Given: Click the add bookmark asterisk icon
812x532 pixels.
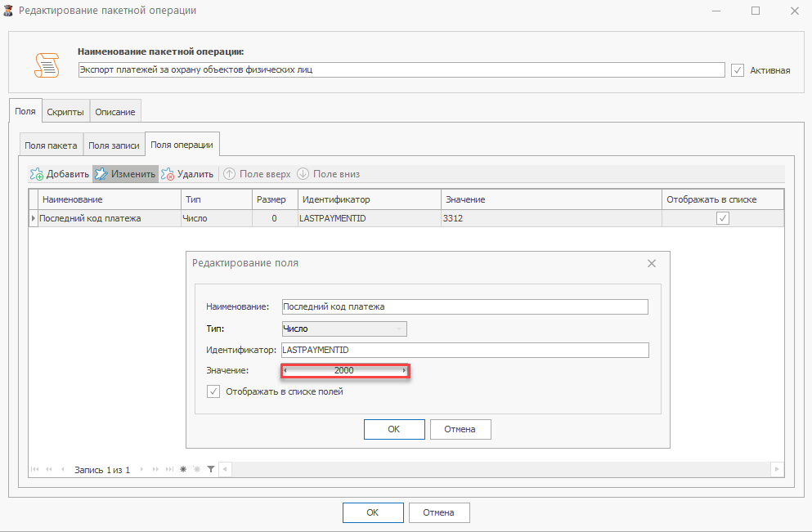Looking at the screenshot, I should pos(183,469).
